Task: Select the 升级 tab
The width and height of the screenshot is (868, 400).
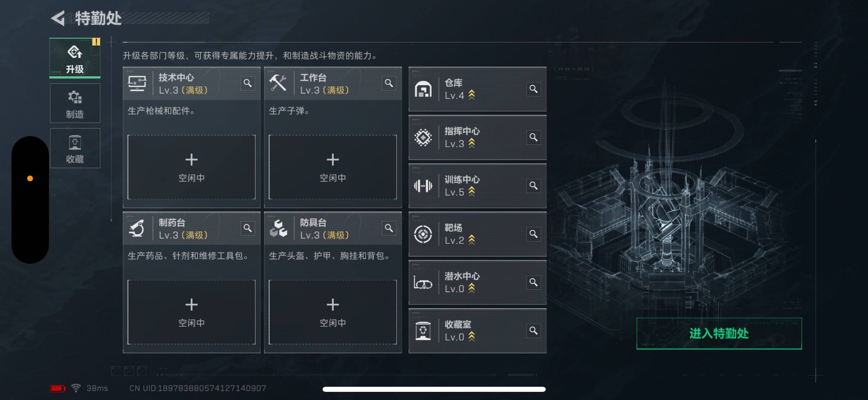Action: 75,58
